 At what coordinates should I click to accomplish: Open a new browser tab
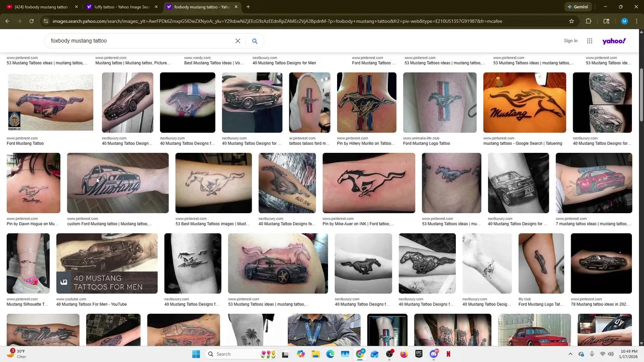click(248, 7)
